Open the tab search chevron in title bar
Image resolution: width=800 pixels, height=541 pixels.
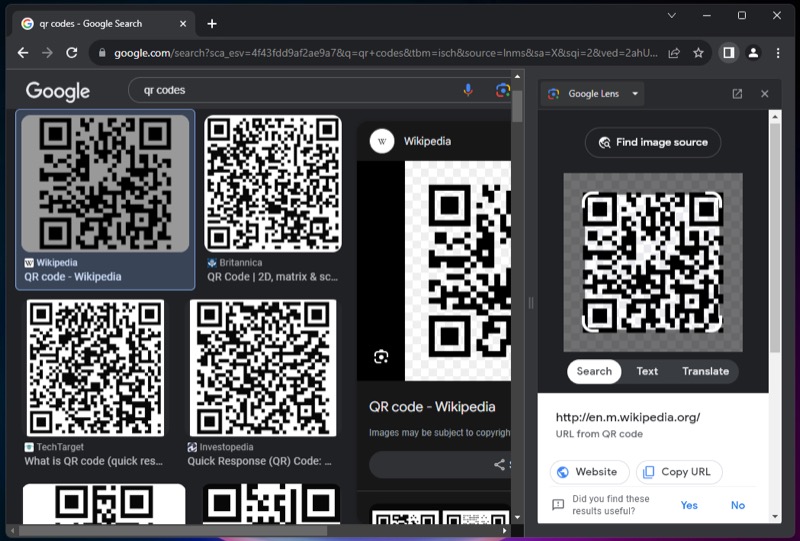tap(672, 15)
